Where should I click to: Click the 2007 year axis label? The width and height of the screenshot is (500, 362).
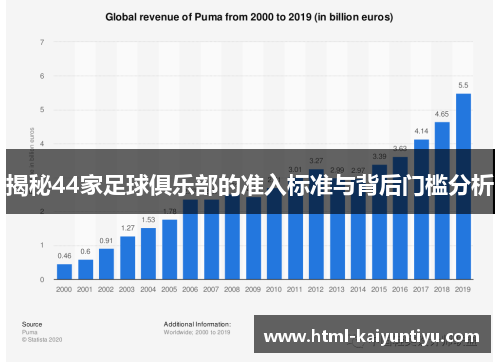[x=211, y=289]
